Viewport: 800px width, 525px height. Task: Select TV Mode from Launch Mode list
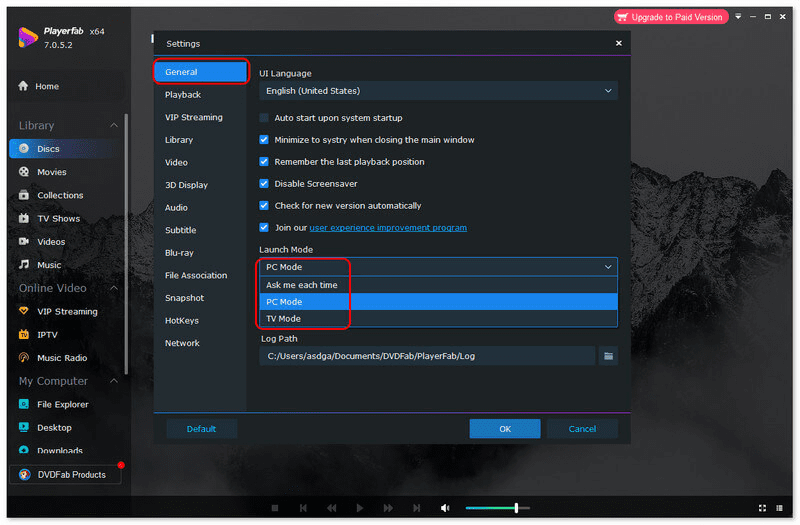click(x=284, y=319)
